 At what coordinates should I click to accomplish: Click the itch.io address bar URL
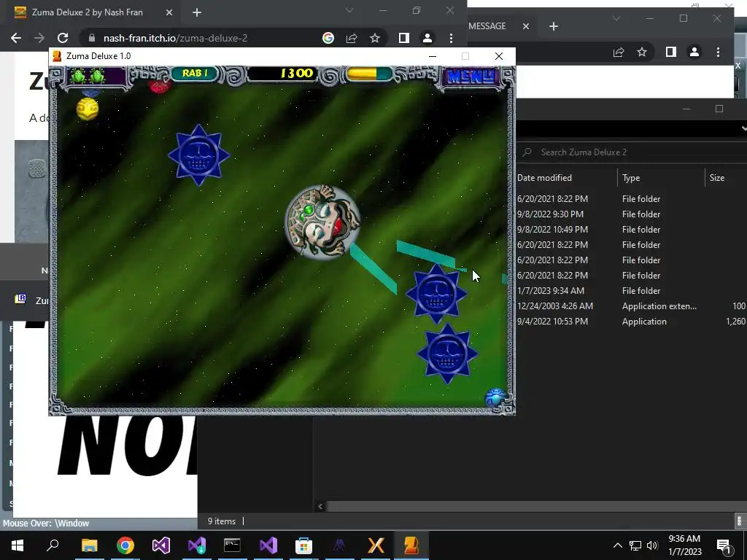pos(175,38)
